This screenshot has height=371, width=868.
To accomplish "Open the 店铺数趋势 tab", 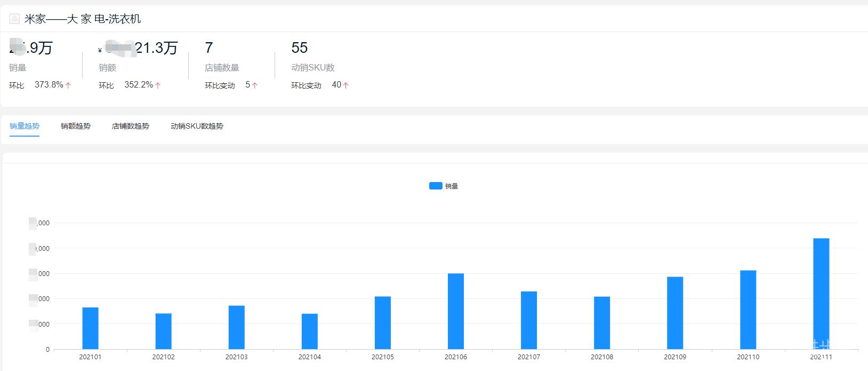I will [x=131, y=126].
